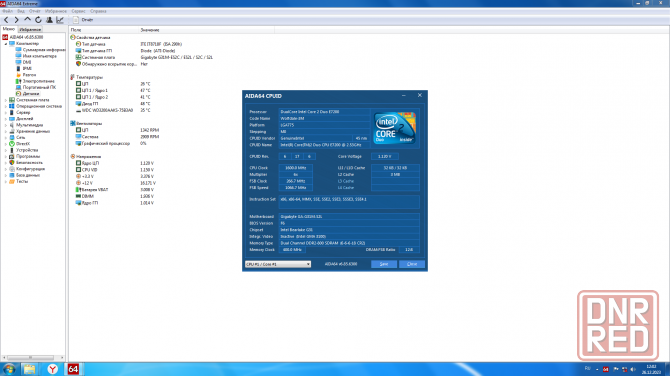Click the +12 V voltage row
The height and width of the screenshot is (376, 670).
[x=116, y=183]
